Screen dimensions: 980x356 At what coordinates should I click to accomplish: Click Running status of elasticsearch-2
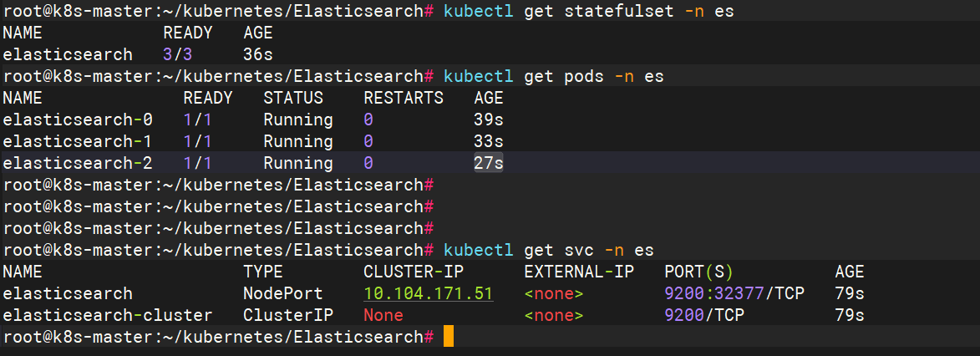(x=298, y=163)
